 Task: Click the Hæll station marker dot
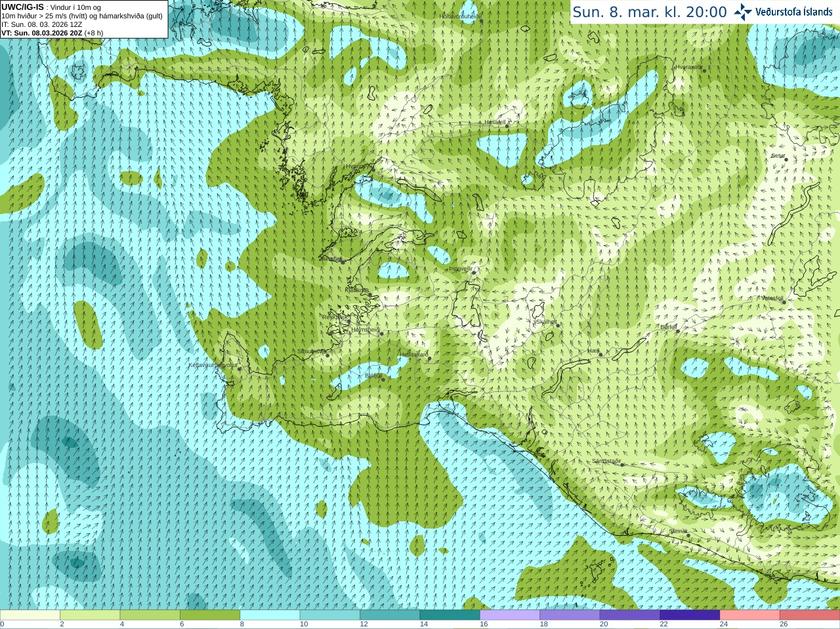[600, 355]
